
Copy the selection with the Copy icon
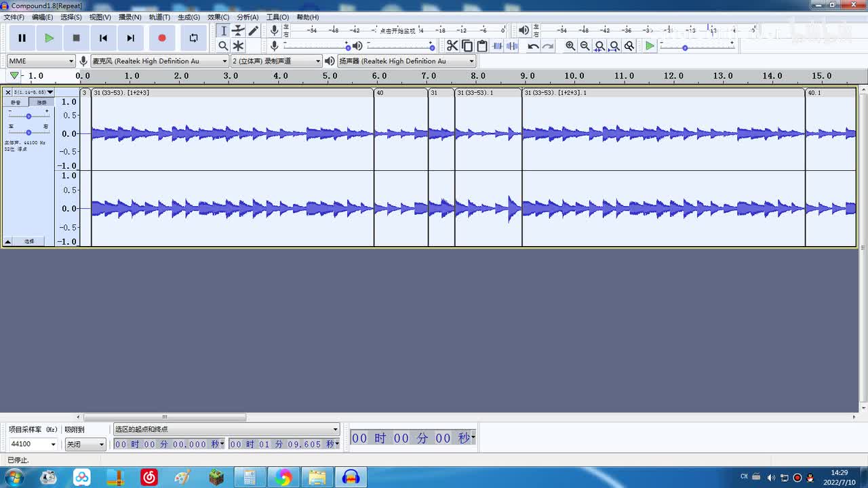[467, 45]
